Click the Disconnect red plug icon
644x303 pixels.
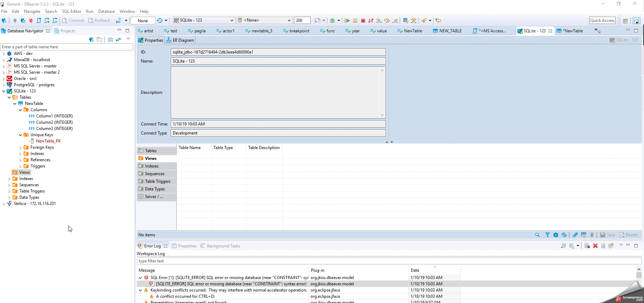pos(31,21)
